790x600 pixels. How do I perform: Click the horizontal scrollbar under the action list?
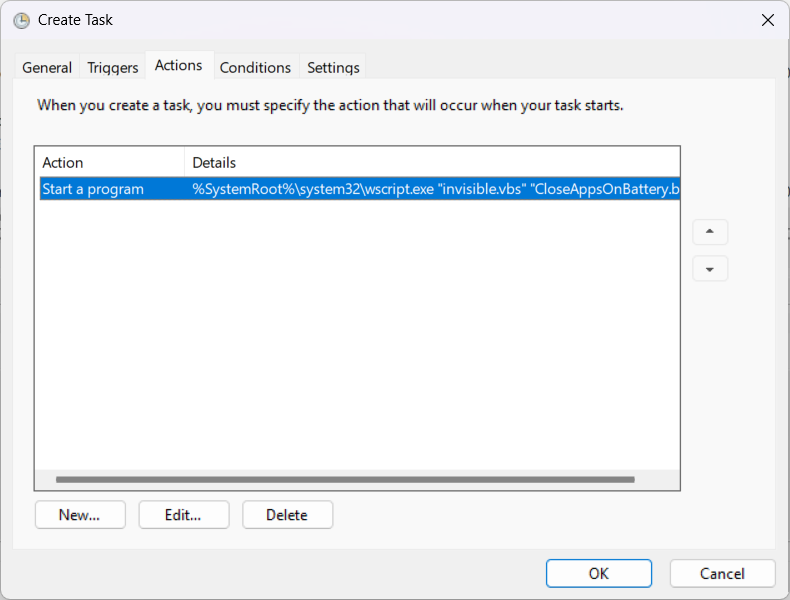(345, 480)
